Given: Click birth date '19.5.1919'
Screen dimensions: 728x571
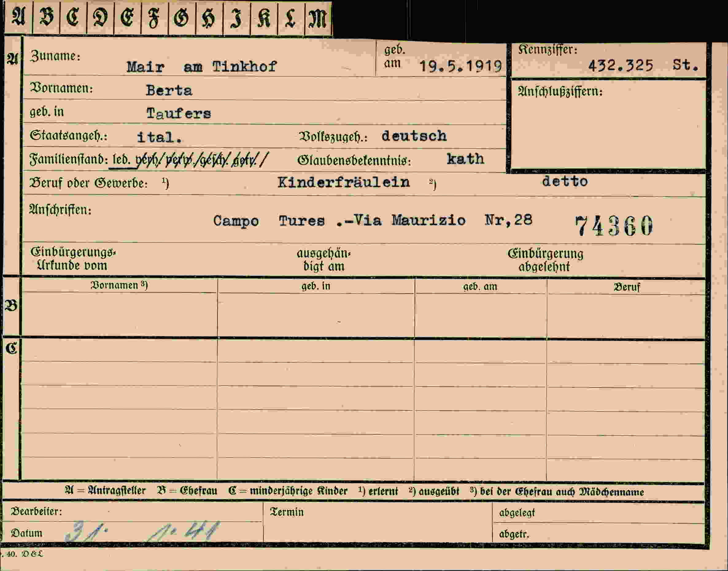Looking at the screenshot, I should pyautogui.click(x=460, y=66).
